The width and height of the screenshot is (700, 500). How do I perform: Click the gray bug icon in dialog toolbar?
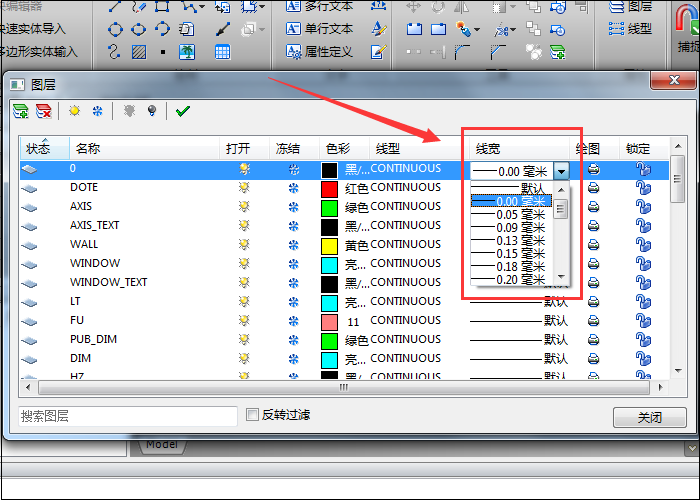coord(129,110)
